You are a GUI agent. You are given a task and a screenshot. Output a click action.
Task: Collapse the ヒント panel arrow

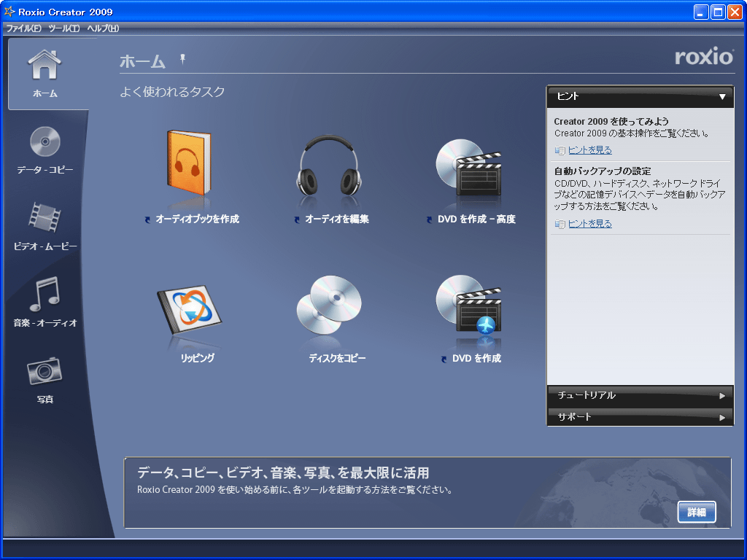click(x=722, y=97)
